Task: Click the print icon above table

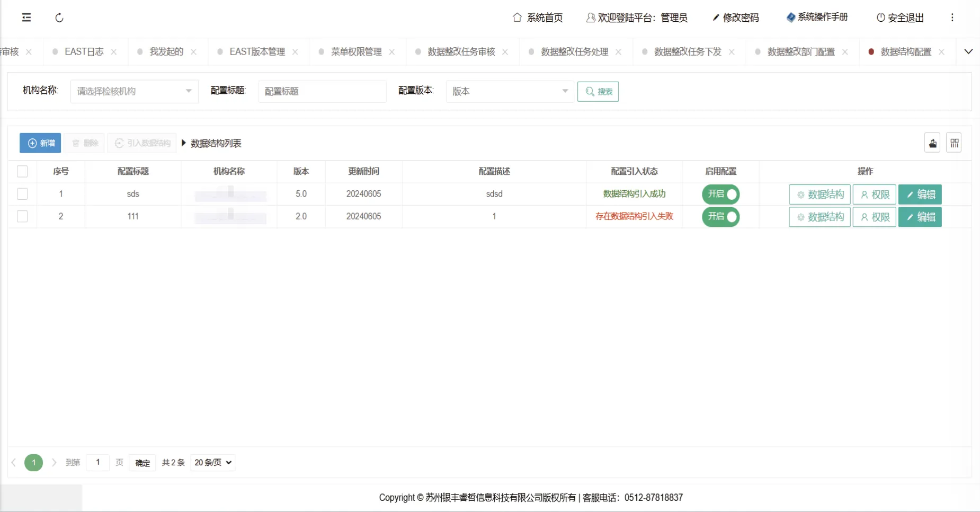Action: click(932, 143)
